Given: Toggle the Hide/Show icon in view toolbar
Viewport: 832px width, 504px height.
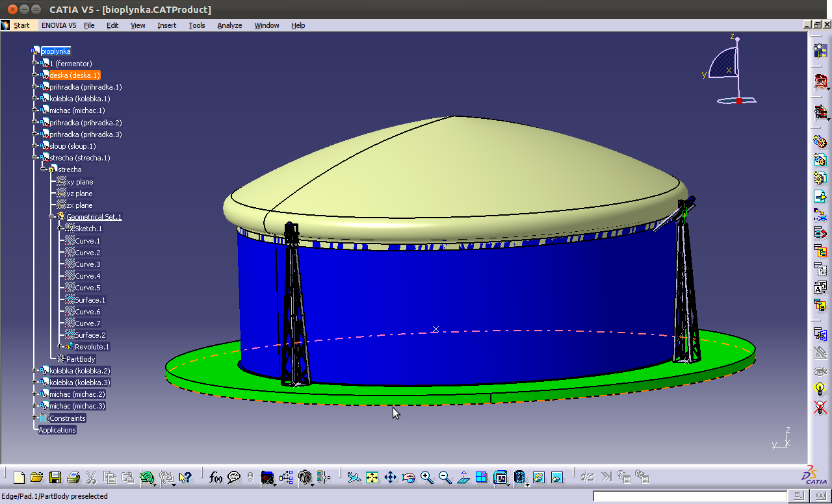Looking at the screenshot, I should 538,478.
